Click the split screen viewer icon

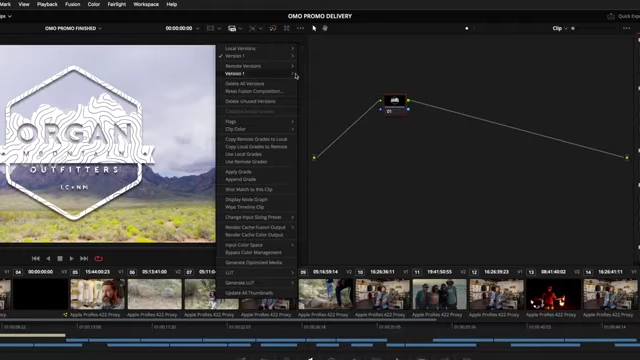pyautogui.click(x=232, y=29)
